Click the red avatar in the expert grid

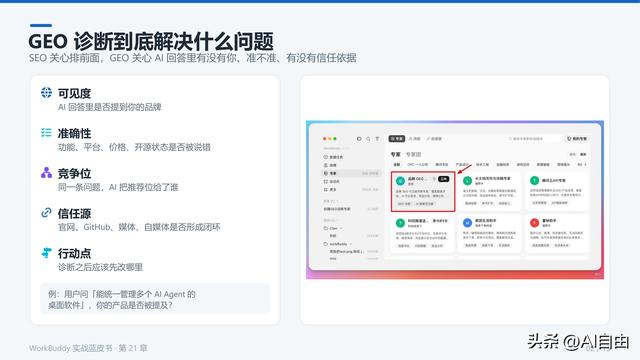pyautogui.click(x=534, y=223)
